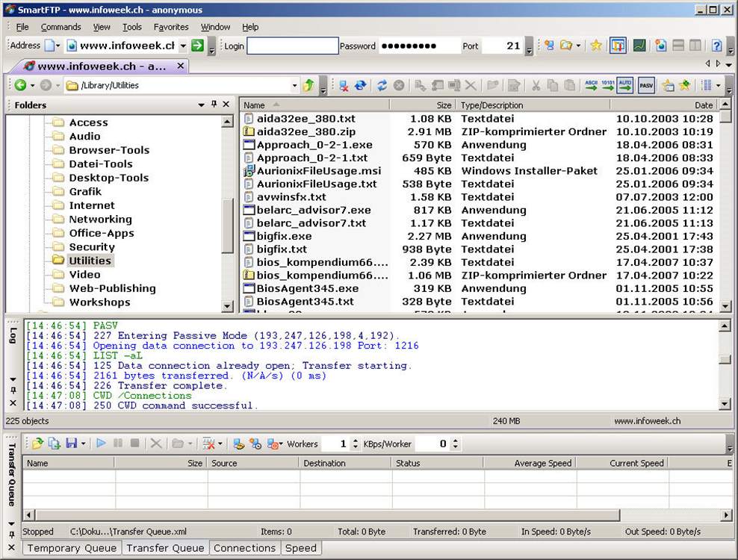Screen dimensions: 738x560
Task: Click the speed graph icon in the top toolbar
Action: click(x=639, y=46)
